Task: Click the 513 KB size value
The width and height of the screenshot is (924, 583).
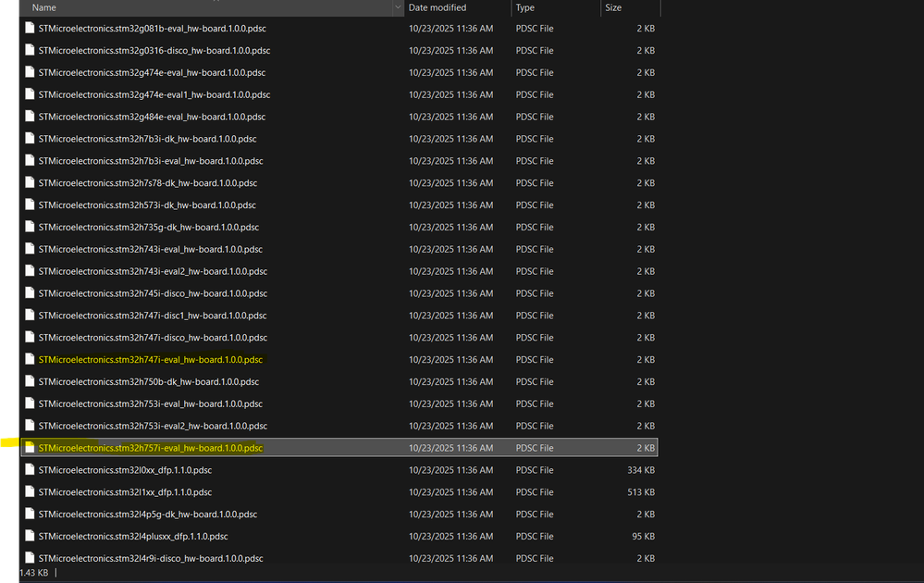Action: (x=641, y=492)
